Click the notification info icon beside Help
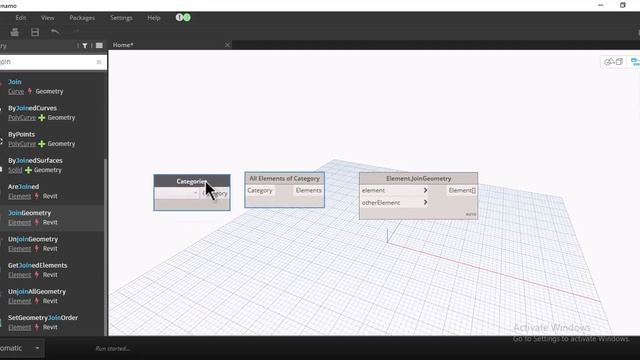 tap(179, 17)
